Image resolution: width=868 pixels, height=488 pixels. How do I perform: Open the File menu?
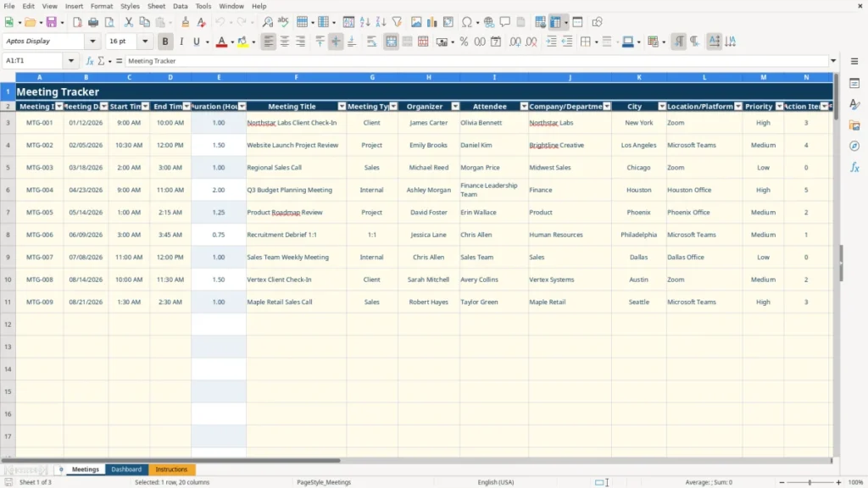(x=9, y=6)
